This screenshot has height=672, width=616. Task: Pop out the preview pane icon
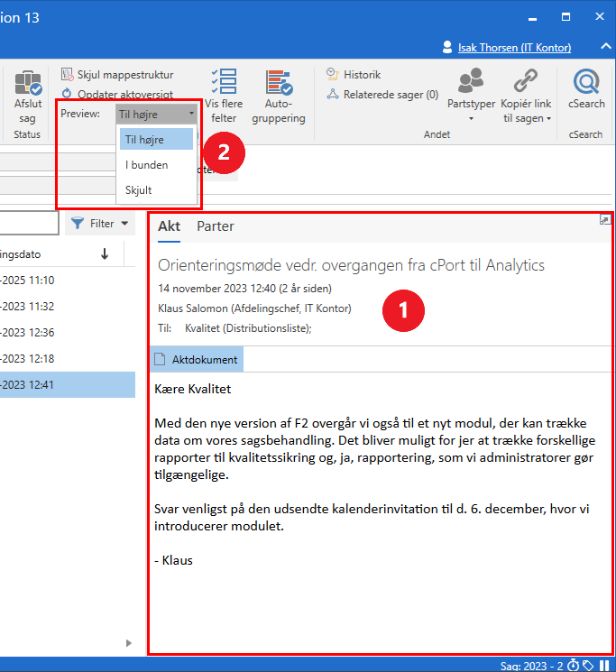tap(605, 220)
